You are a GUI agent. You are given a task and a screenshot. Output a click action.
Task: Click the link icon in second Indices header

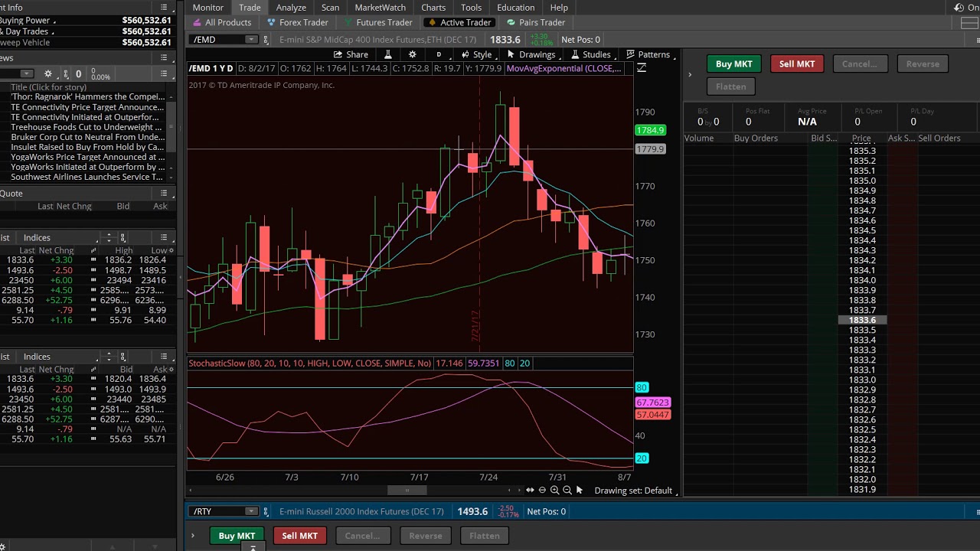[x=122, y=357]
